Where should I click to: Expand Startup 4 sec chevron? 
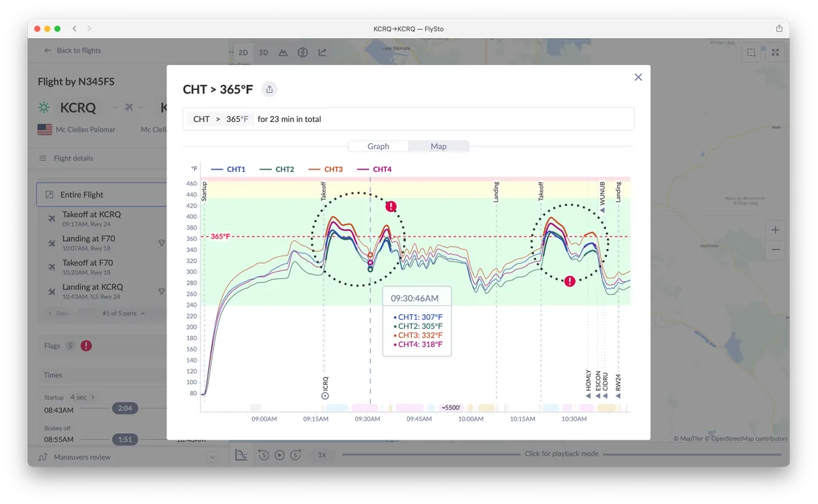[x=93, y=397]
